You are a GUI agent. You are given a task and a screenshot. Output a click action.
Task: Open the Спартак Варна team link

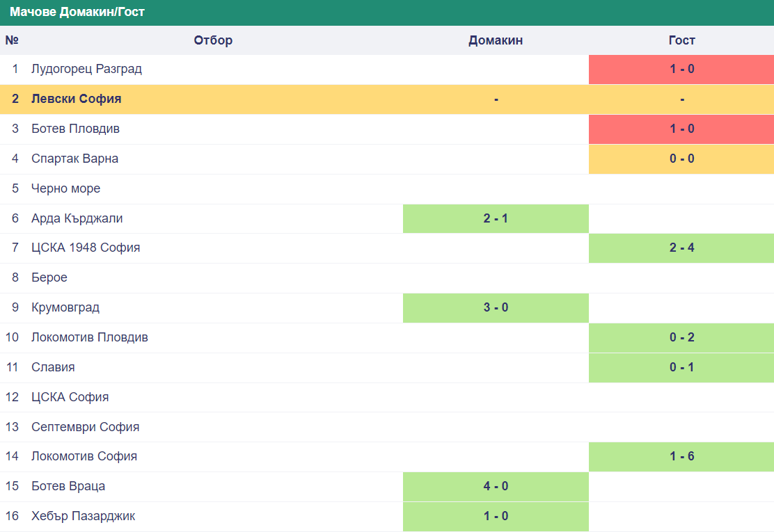pyautogui.click(x=74, y=159)
